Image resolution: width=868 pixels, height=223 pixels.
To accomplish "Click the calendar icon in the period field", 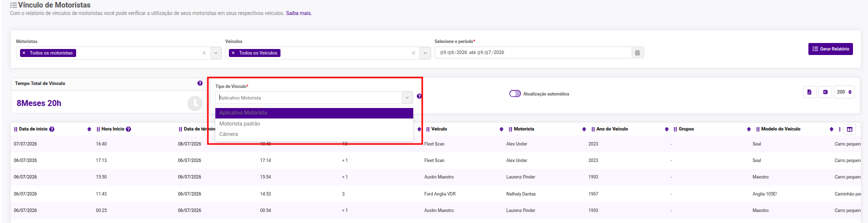I will pyautogui.click(x=637, y=52).
